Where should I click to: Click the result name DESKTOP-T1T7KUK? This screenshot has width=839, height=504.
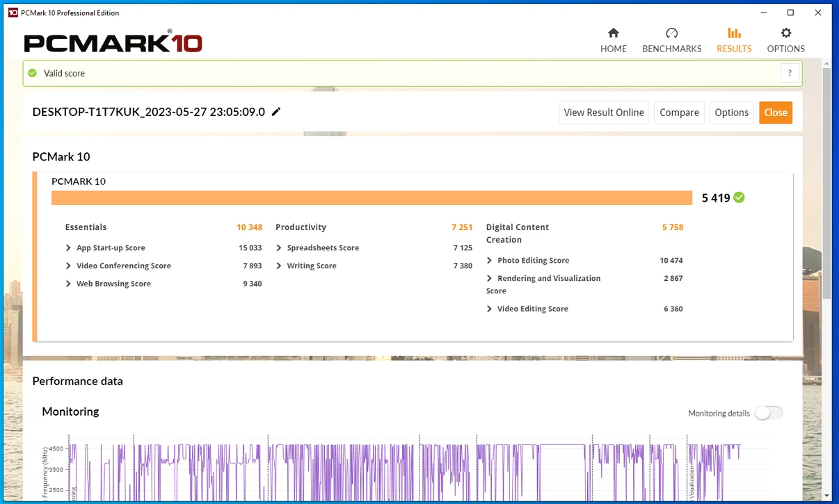click(x=149, y=112)
